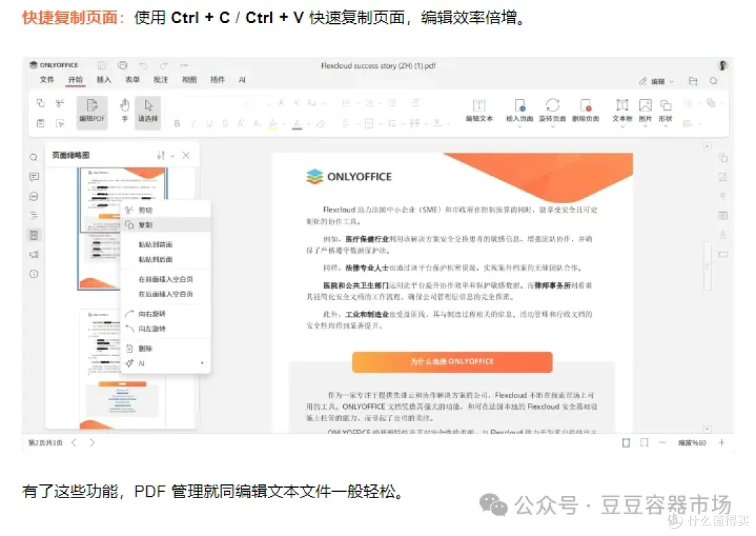This screenshot has height=536, width=756.
Task: Open the highlight color dropdown arrow
Action: tap(284, 125)
